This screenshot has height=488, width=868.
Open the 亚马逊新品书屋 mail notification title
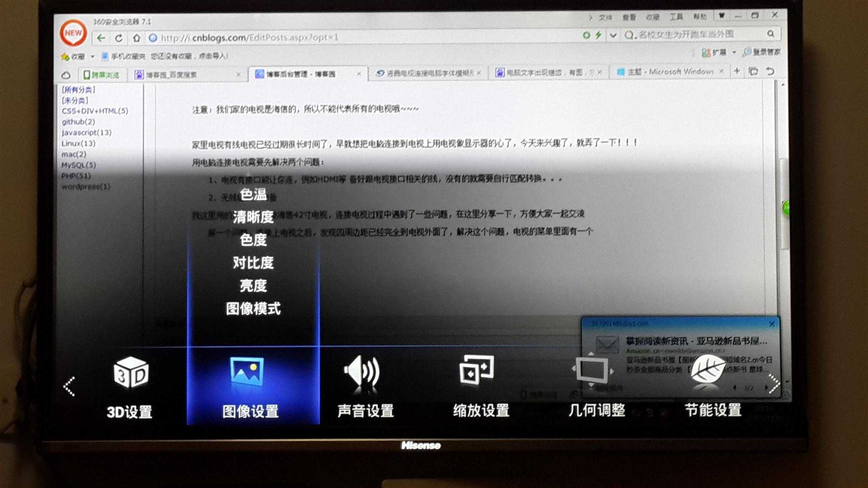click(x=696, y=341)
